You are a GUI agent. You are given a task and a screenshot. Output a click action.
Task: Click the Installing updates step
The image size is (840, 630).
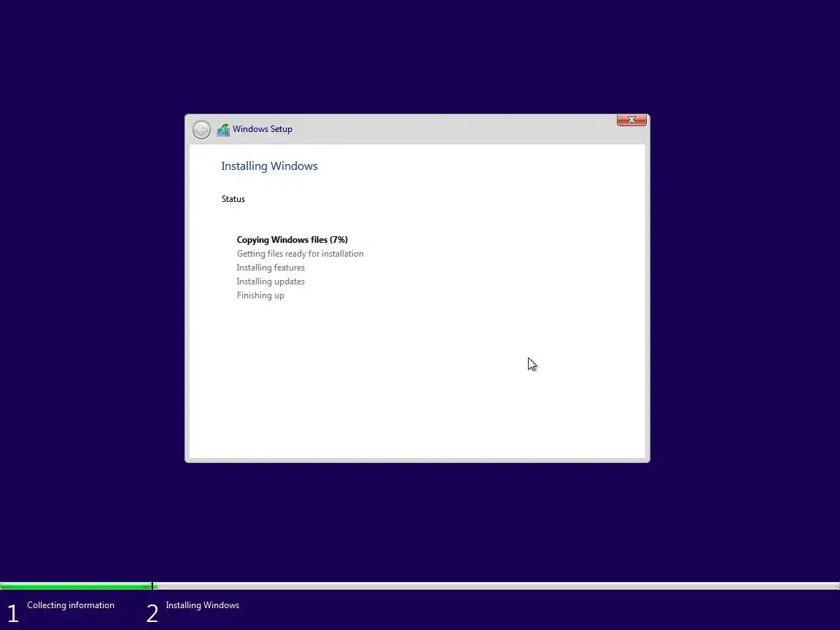(x=271, y=281)
